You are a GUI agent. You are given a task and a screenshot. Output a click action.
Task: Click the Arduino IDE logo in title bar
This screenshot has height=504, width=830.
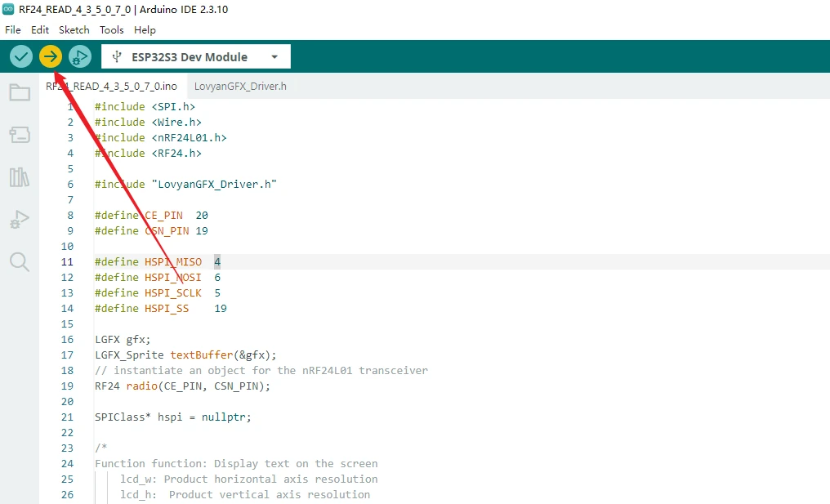click(8, 9)
